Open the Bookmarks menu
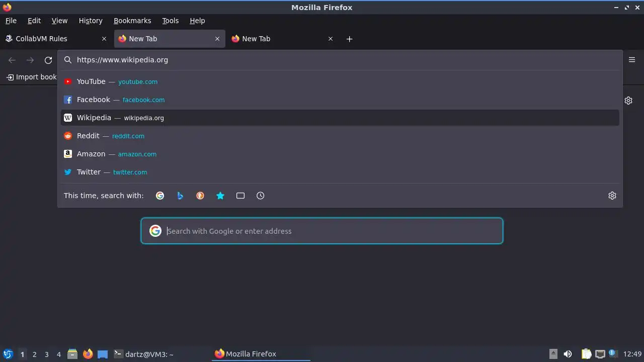 pyautogui.click(x=132, y=21)
